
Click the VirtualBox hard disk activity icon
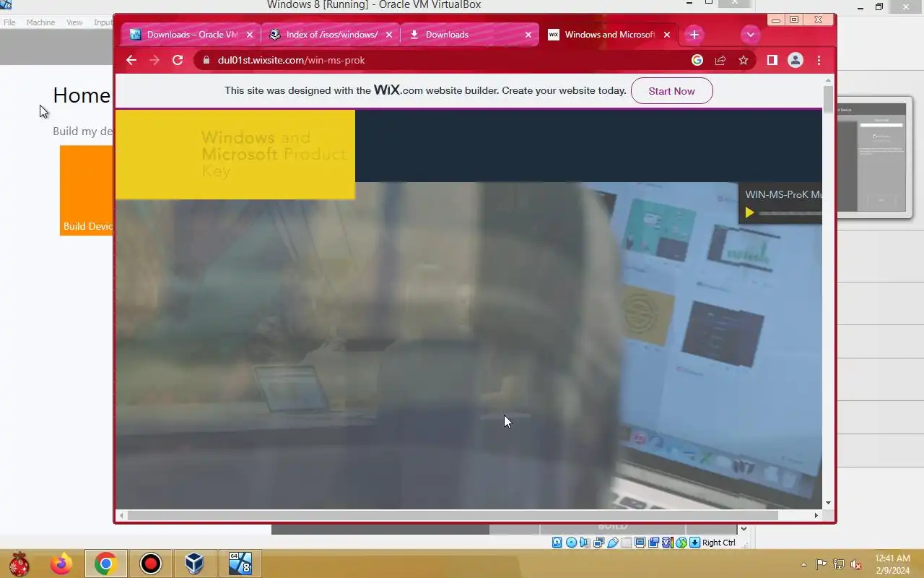click(557, 543)
